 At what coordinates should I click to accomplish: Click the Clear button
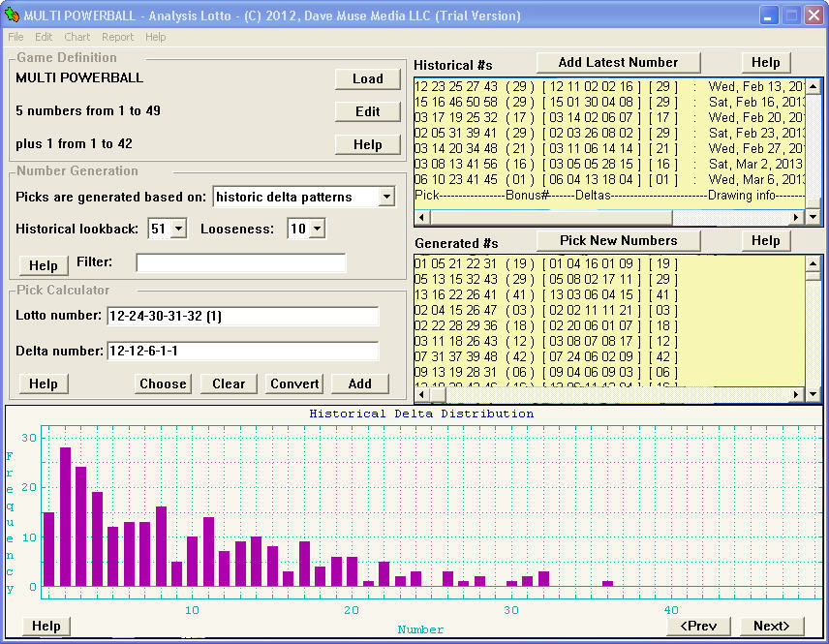(x=229, y=383)
